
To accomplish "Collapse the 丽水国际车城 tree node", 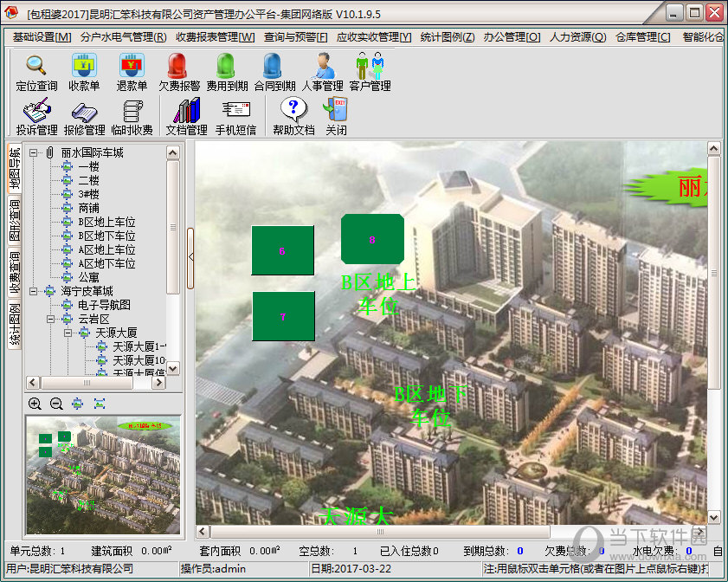I will [x=34, y=153].
